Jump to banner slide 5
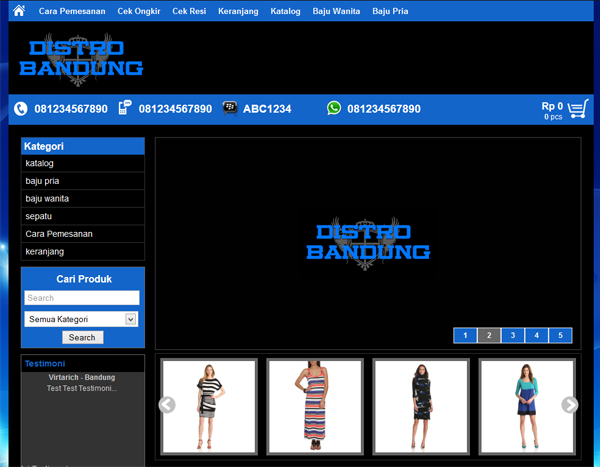Screen dimensions: 600x467 pos(560,335)
